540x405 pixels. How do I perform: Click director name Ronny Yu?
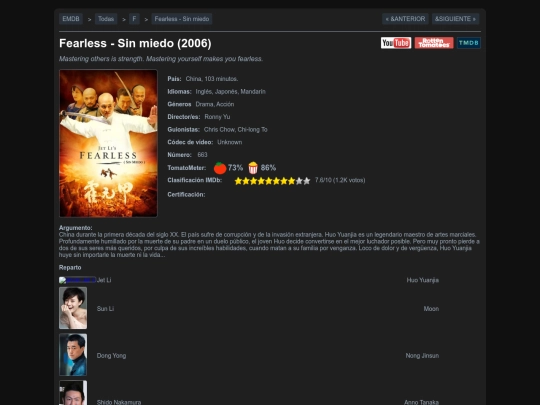(x=217, y=117)
